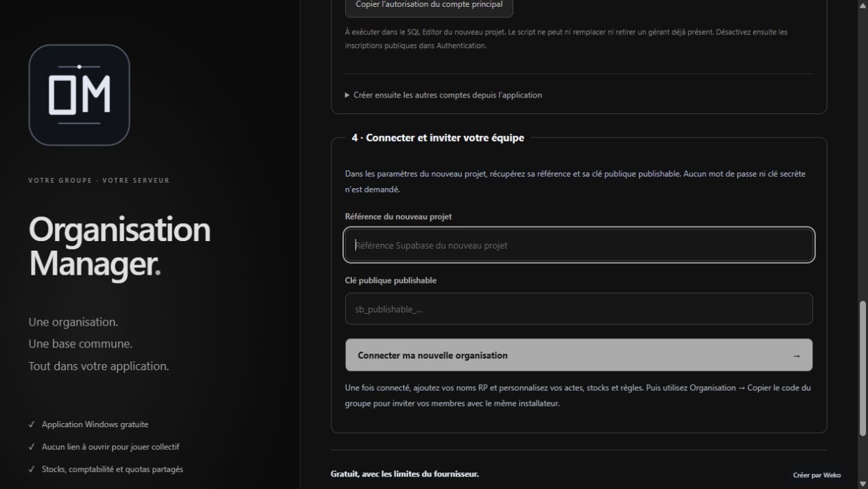The height and width of the screenshot is (489, 868).
Task: Click the 'À exécuter dans le SQL Editor' note
Action: pyautogui.click(x=566, y=38)
